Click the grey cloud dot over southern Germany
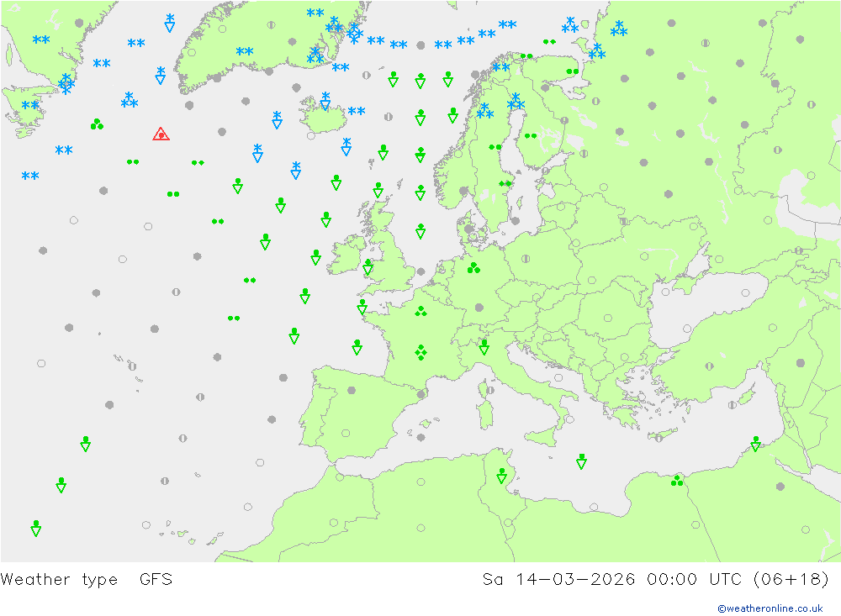This screenshot has height=616, width=841. [x=479, y=308]
